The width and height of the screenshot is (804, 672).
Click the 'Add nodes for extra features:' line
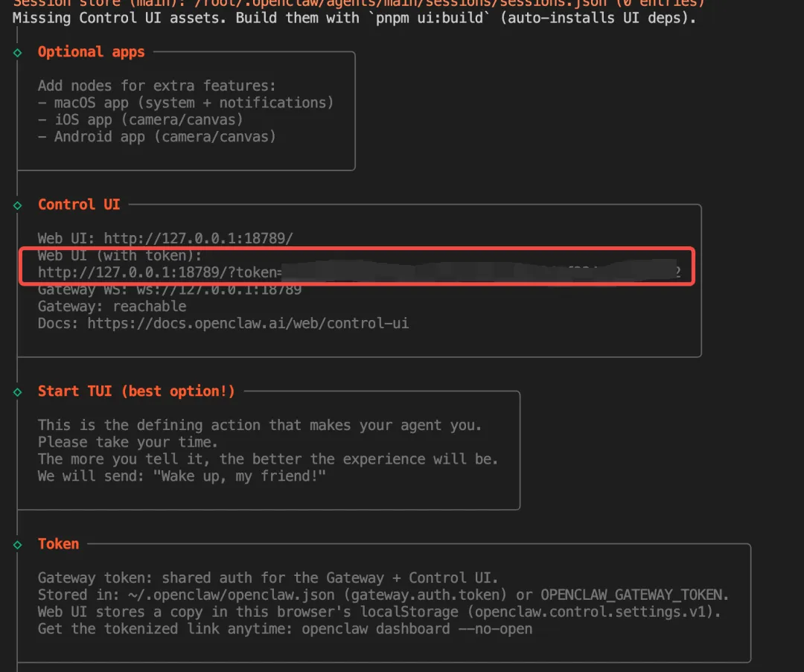pyautogui.click(x=157, y=86)
